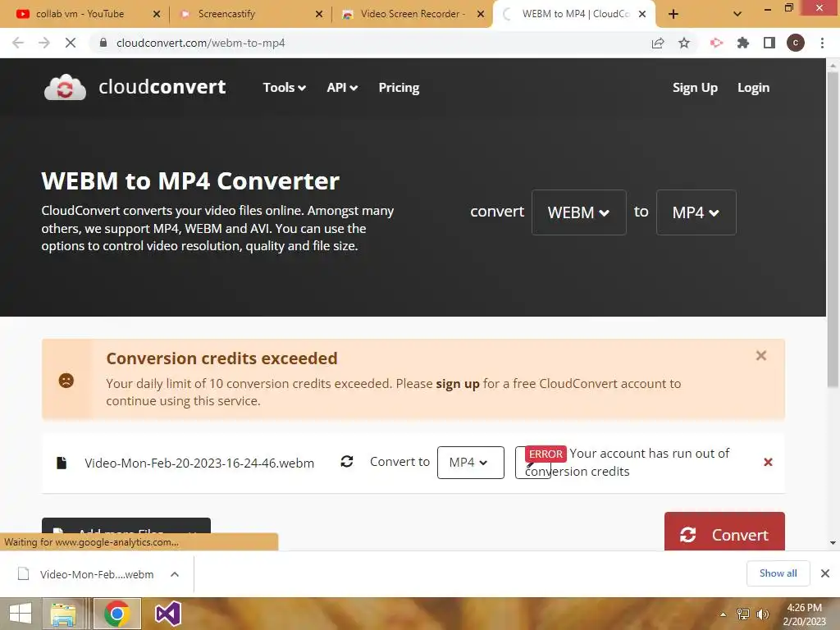Open the tab search chevron
The width and height of the screenshot is (840, 630).
(737, 15)
